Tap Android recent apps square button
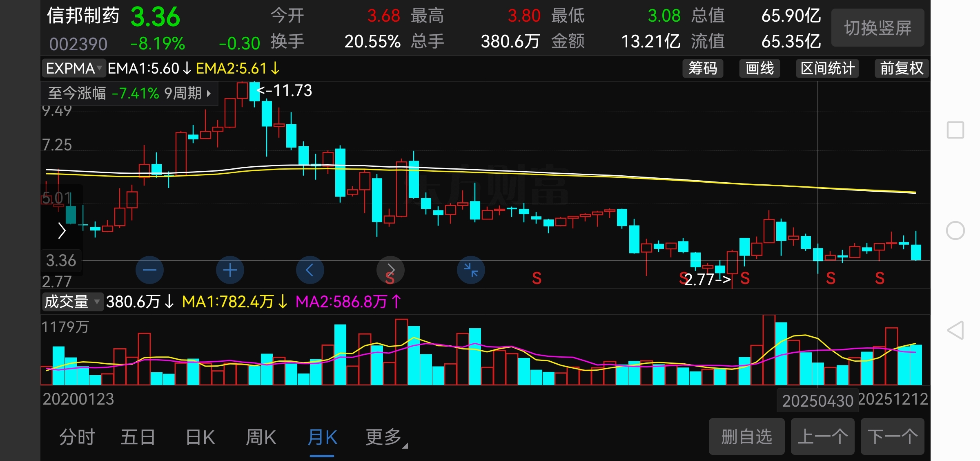The image size is (980, 461). coord(955,130)
